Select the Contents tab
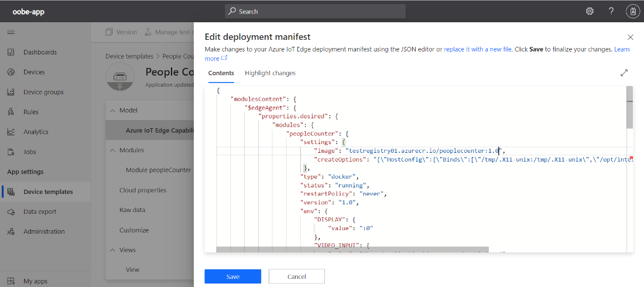The image size is (644, 287). tap(221, 73)
